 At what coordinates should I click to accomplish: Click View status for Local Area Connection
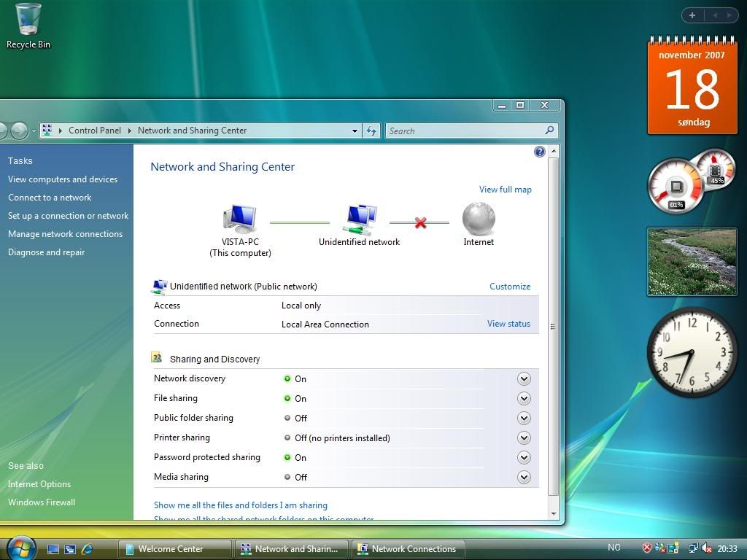(x=508, y=324)
